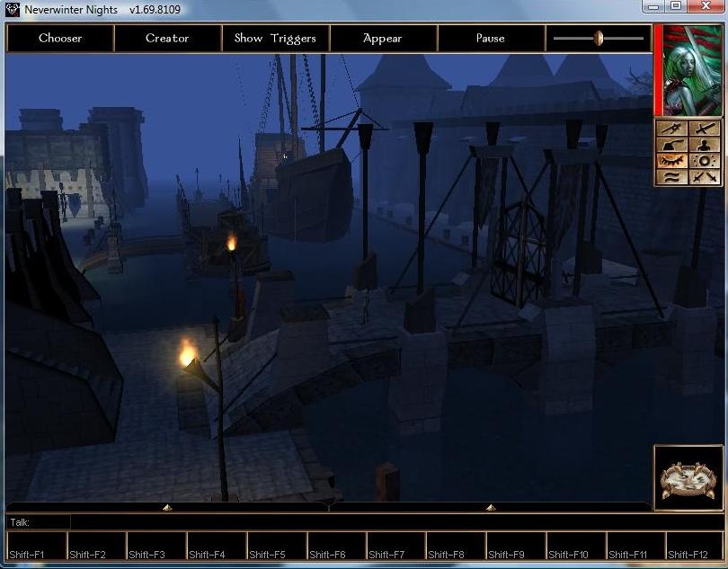This screenshot has width=728, height=569.
Task: Open the Creator panel
Action: (167, 39)
